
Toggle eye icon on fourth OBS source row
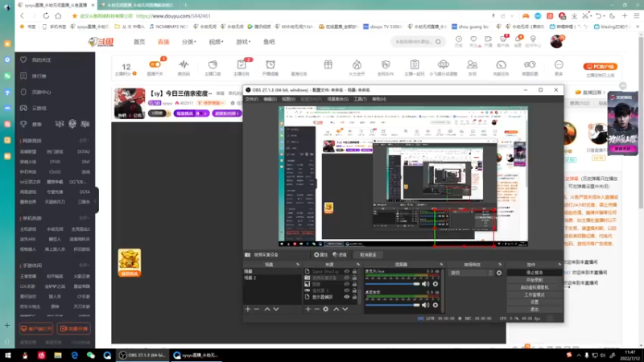tap(347, 290)
